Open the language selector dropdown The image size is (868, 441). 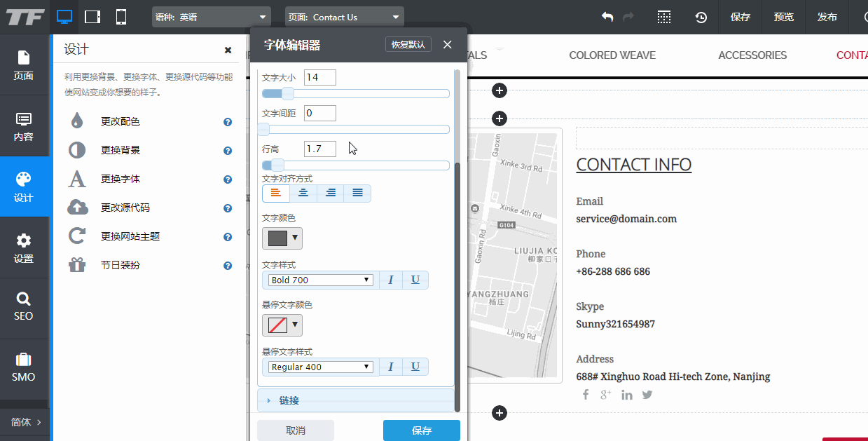211,17
